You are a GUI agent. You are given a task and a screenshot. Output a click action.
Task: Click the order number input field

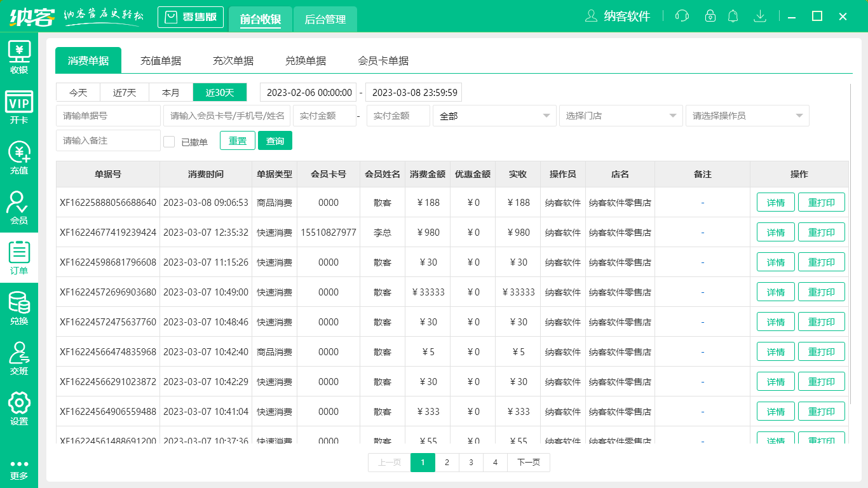108,116
